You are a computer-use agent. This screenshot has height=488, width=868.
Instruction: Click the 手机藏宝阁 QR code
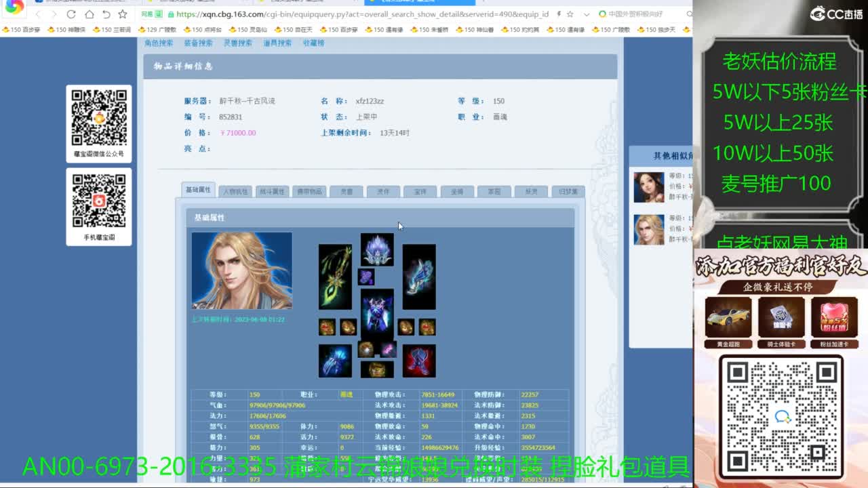click(x=99, y=201)
